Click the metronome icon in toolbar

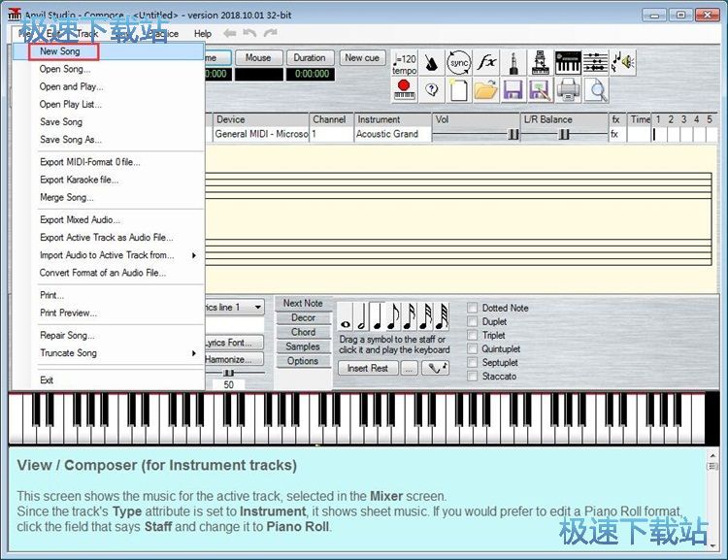432,63
